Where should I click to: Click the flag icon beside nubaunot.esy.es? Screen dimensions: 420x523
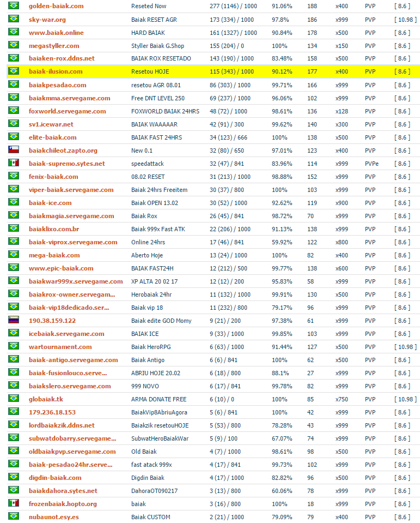(14, 516)
